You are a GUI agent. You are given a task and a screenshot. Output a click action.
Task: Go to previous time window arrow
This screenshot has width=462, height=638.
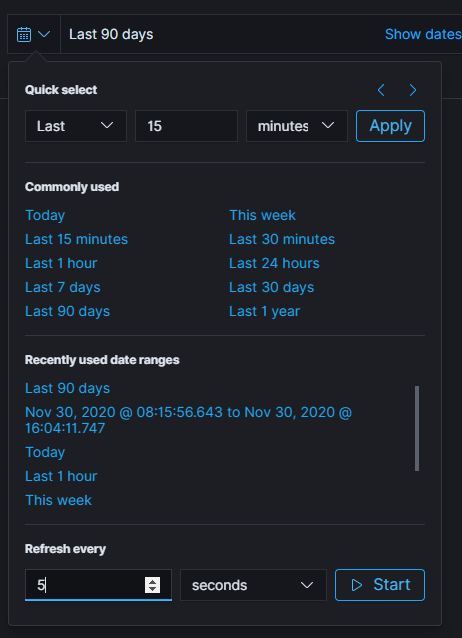381,90
